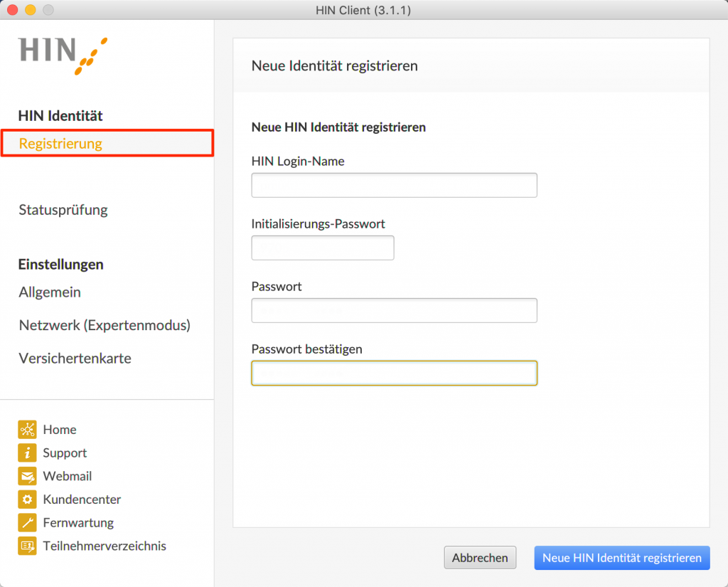Screen dimensions: 728x587
Task: Click the Initialisierungs-Passwort input field
Action: coord(323,248)
